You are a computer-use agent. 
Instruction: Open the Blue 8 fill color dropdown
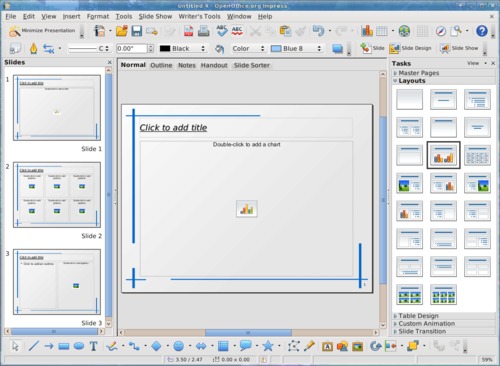297,49
